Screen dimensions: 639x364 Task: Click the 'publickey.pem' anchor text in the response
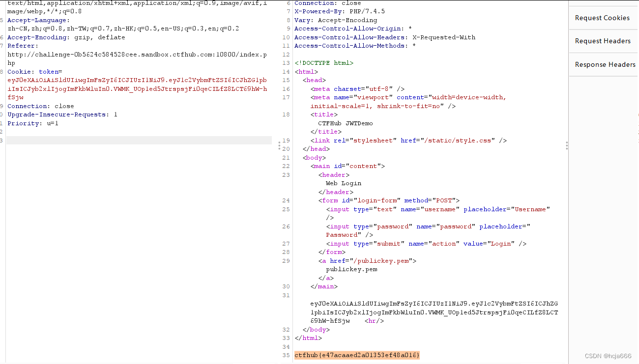[351, 269]
